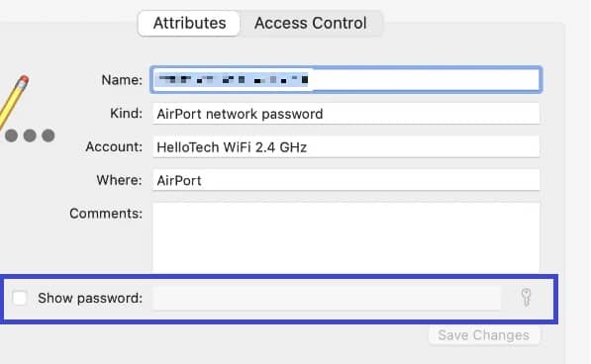Enable the Show password checkbox
The image size is (591, 364).
click(19, 298)
